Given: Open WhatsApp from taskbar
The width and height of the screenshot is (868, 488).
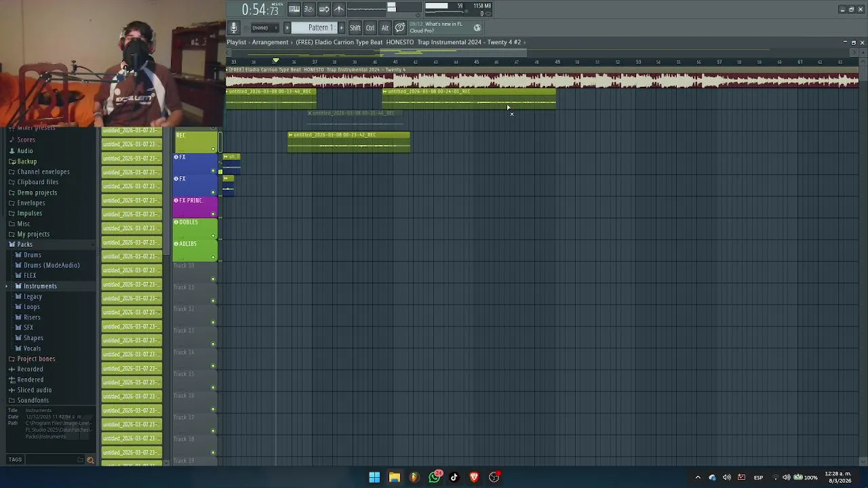Looking at the screenshot, I should [x=435, y=477].
